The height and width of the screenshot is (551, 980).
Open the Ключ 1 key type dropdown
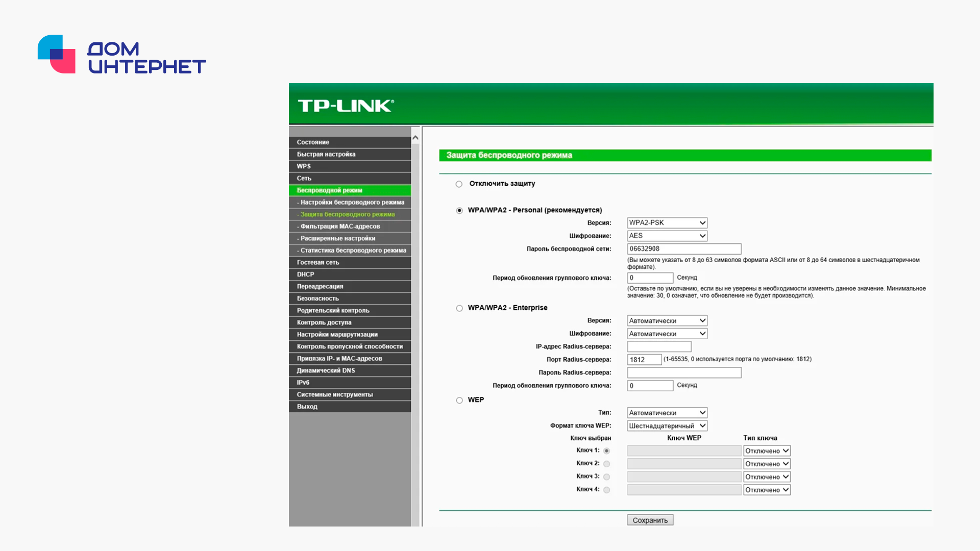click(767, 451)
